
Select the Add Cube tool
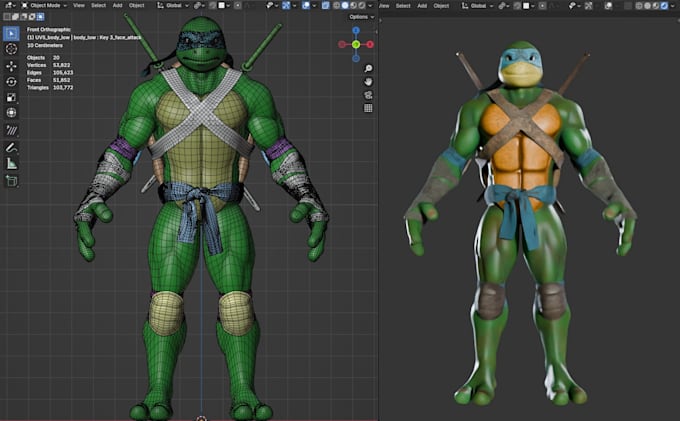[x=11, y=181]
